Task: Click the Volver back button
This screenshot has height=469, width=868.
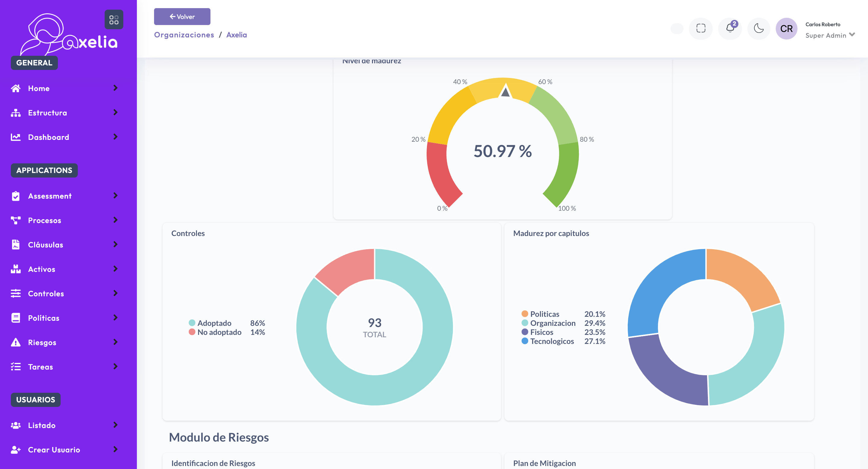Action: pos(182,17)
